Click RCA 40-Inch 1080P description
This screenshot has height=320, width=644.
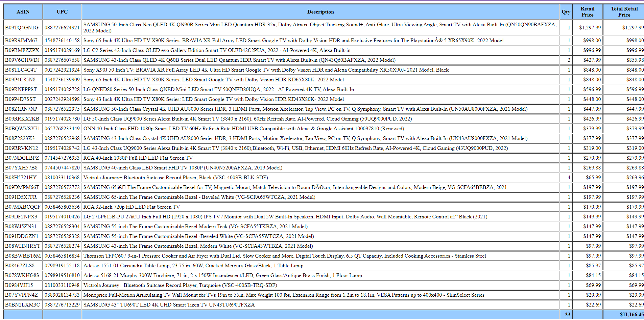point(320,158)
